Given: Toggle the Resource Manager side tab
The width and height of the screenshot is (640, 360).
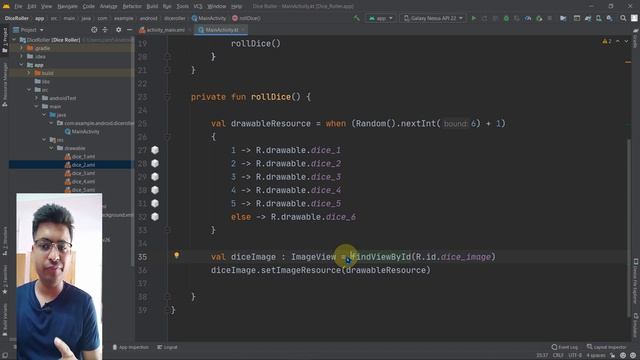Looking at the screenshot, I should coord(5,84).
